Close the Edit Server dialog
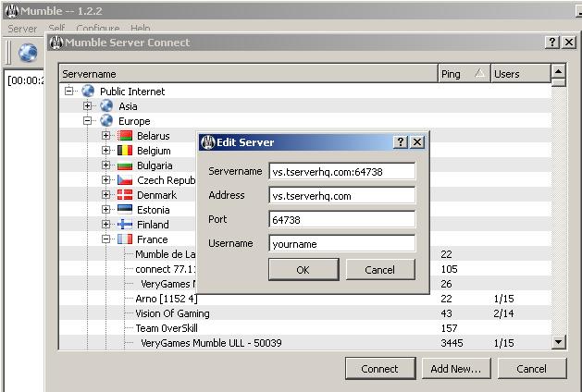The width and height of the screenshot is (582, 392). (417, 142)
